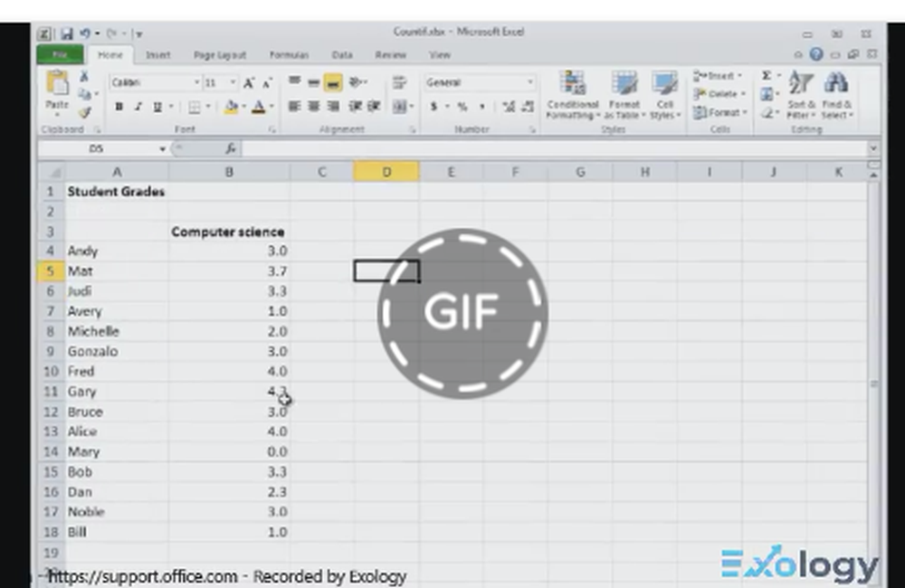The width and height of the screenshot is (905, 588).
Task: Open the font size dropdown showing 11
Action: point(233,82)
